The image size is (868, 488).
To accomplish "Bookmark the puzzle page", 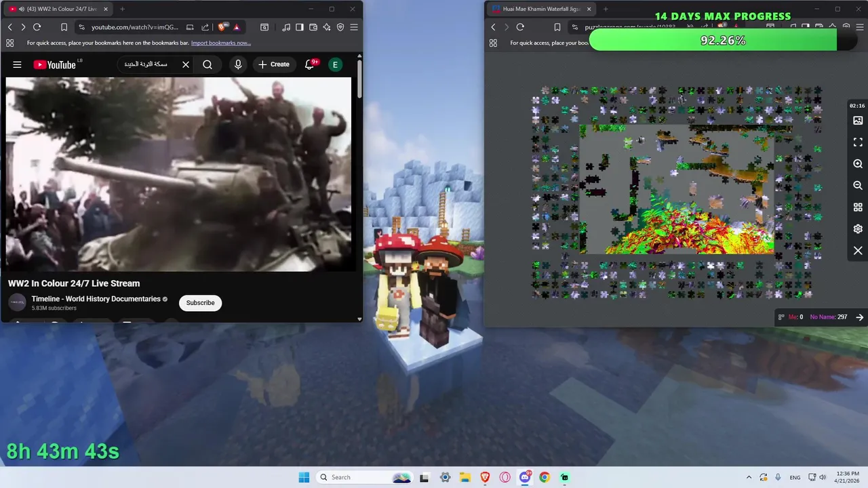I will (x=557, y=27).
